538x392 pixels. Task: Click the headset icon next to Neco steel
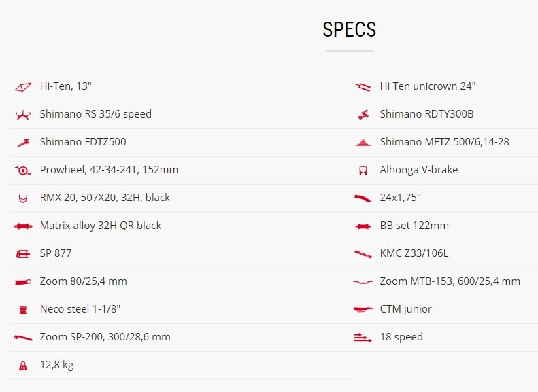(x=23, y=310)
